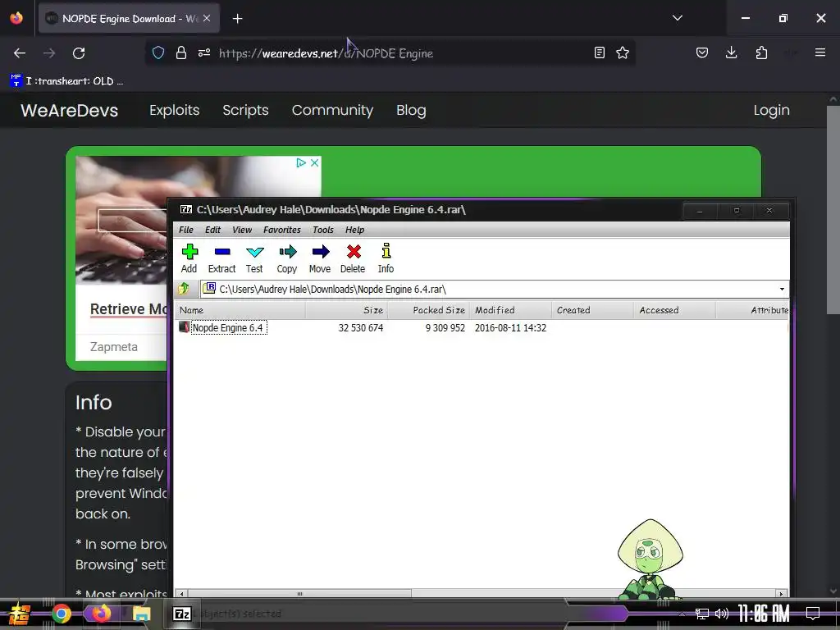Open the 7-Zip File menu
The height and width of the screenshot is (630, 840).
pos(186,230)
